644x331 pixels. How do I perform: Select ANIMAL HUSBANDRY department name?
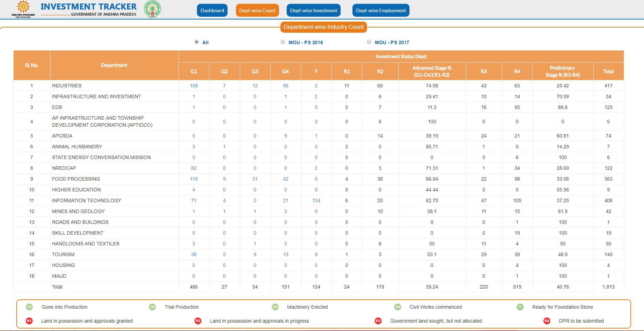pos(77,147)
